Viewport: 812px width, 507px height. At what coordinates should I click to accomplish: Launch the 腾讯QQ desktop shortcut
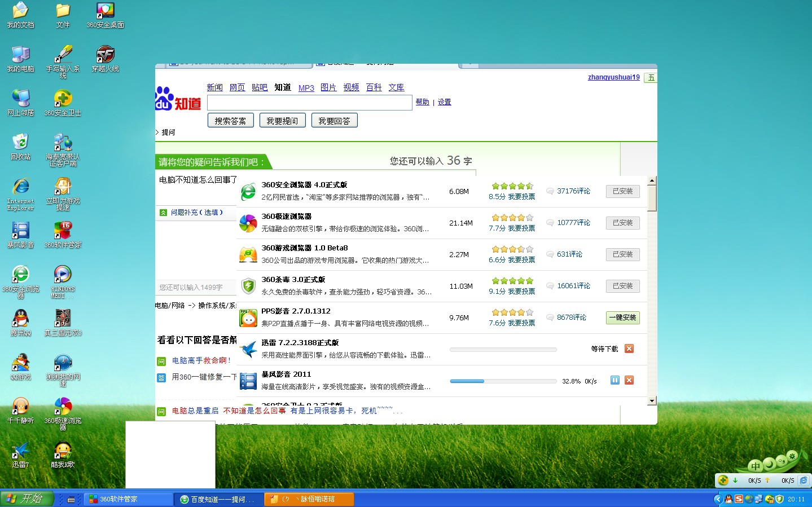point(20,323)
